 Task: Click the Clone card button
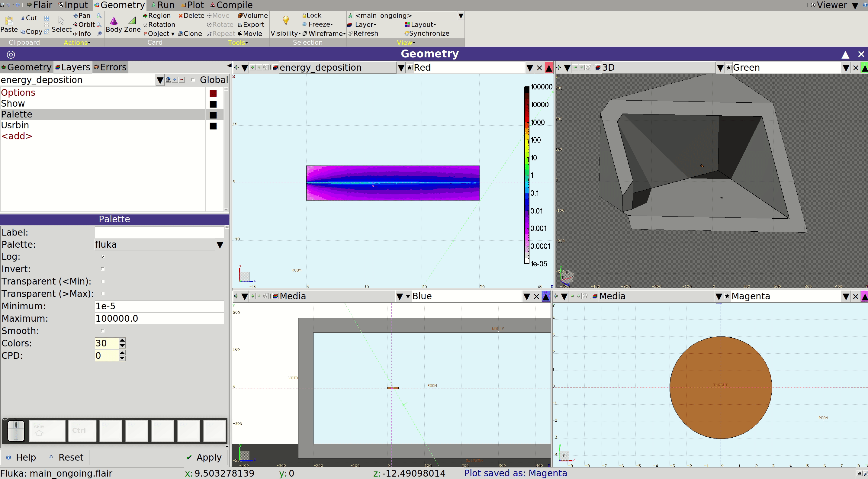(190, 34)
